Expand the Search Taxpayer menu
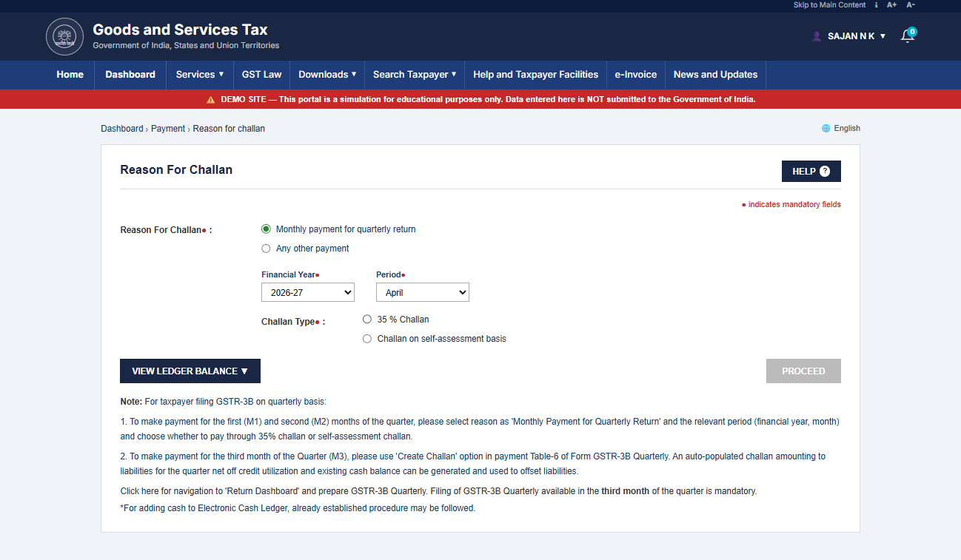This screenshot has height=560, width=961. (415, 75)
